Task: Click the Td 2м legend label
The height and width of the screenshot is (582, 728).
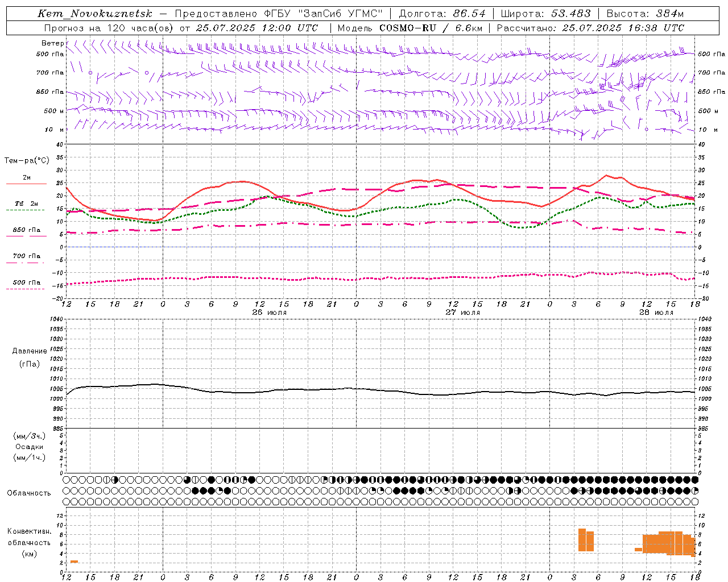Action: [x=26, y=203]
